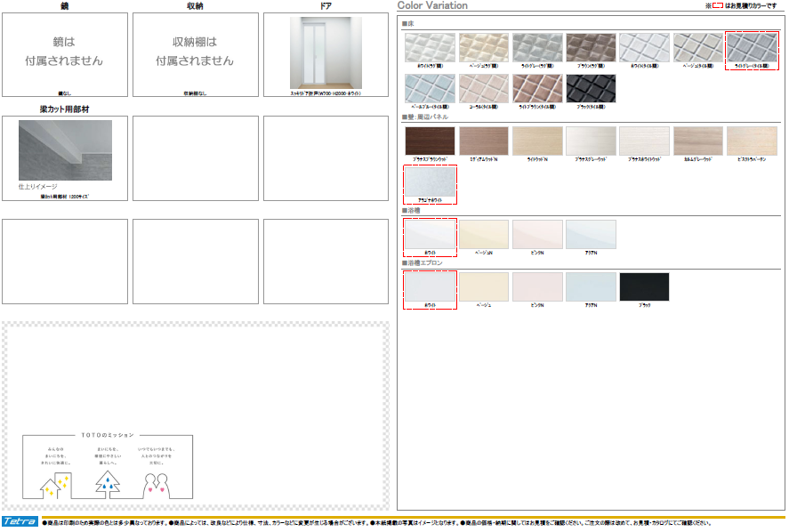The image size is (789, 532).
Task: Pick the dark brown wood wall panel
Action: [430, 141]
